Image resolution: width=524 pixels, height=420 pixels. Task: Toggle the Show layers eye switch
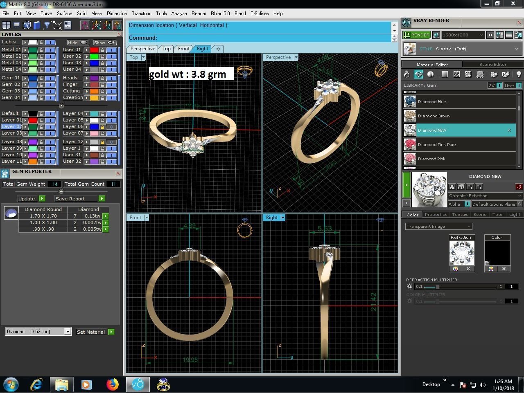(105, 43)
